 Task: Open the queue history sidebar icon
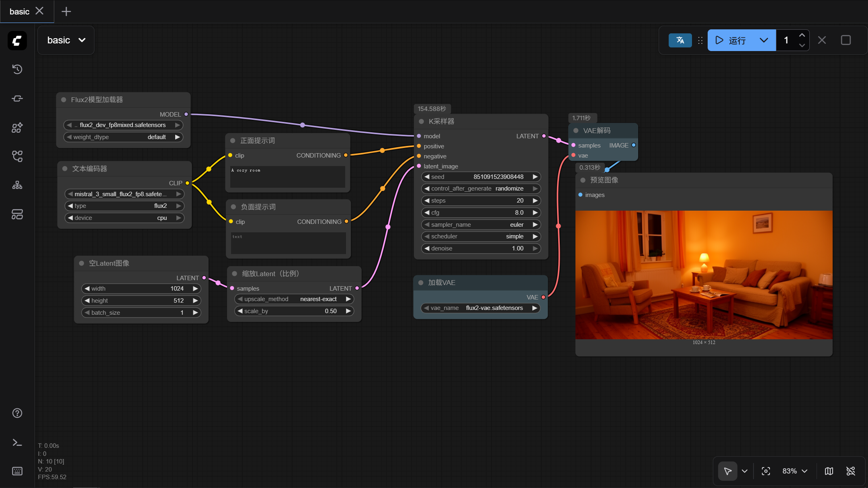17,69
